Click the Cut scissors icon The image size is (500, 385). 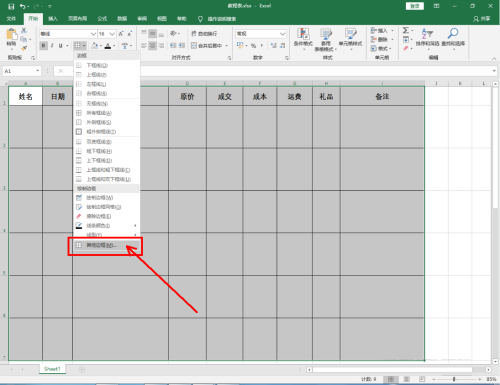point(24,30)
